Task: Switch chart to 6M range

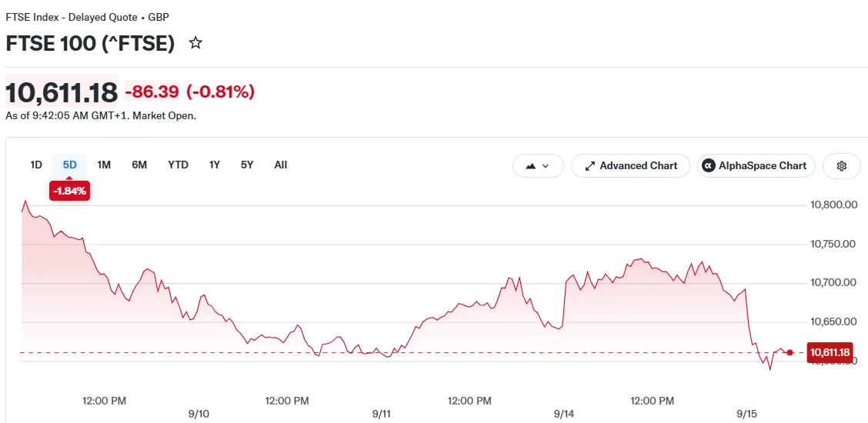Action: point(139,165)
